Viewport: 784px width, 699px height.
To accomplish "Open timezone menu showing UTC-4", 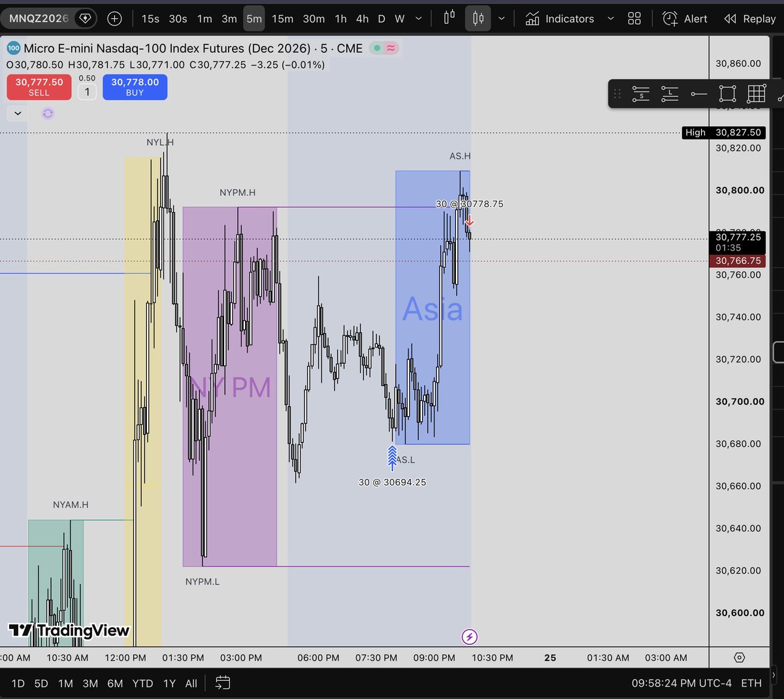I will click(681, 683).
